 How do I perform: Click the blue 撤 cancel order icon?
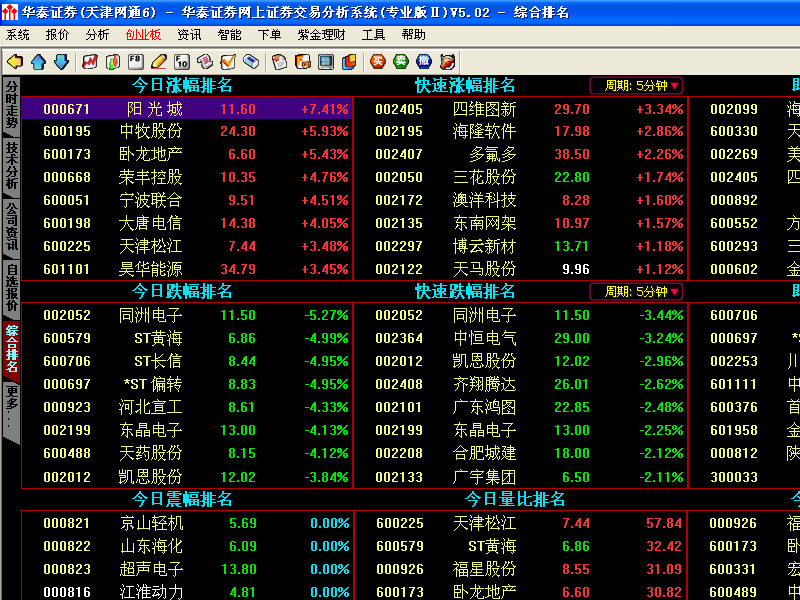click(x=423, y=62)
